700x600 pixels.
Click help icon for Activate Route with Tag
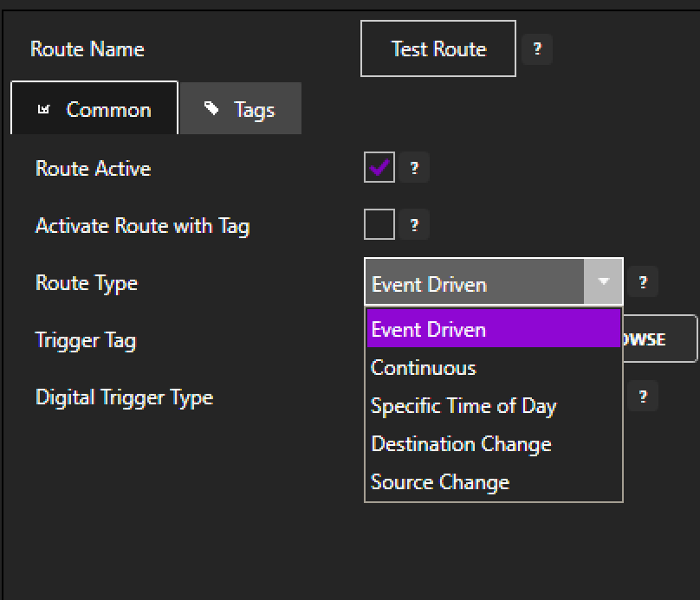(414, 226)
